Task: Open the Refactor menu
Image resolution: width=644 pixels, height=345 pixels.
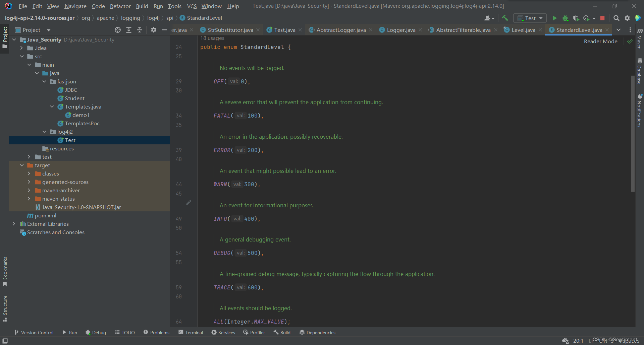Action: [120, 6]
